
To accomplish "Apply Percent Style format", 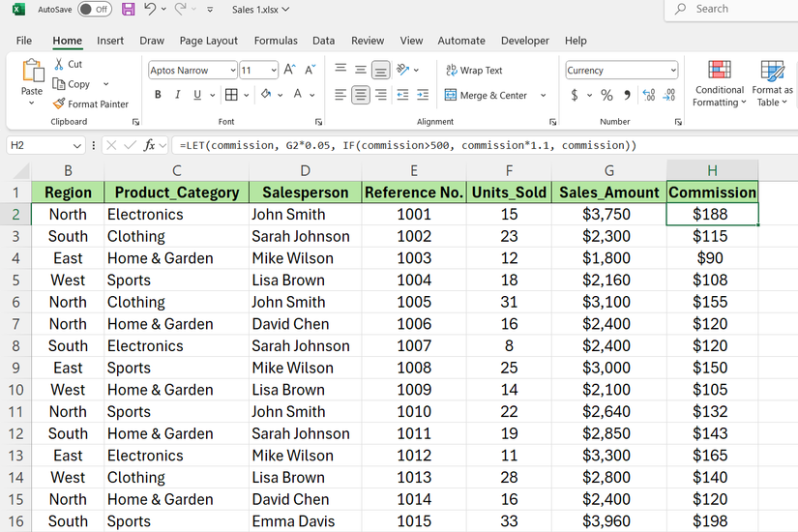I will click(x=606, y=95).
